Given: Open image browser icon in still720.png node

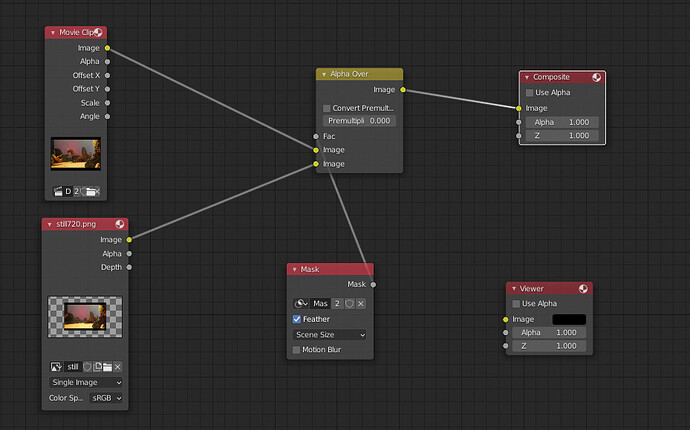Looking at the screenshot, I should click(56, 367).
